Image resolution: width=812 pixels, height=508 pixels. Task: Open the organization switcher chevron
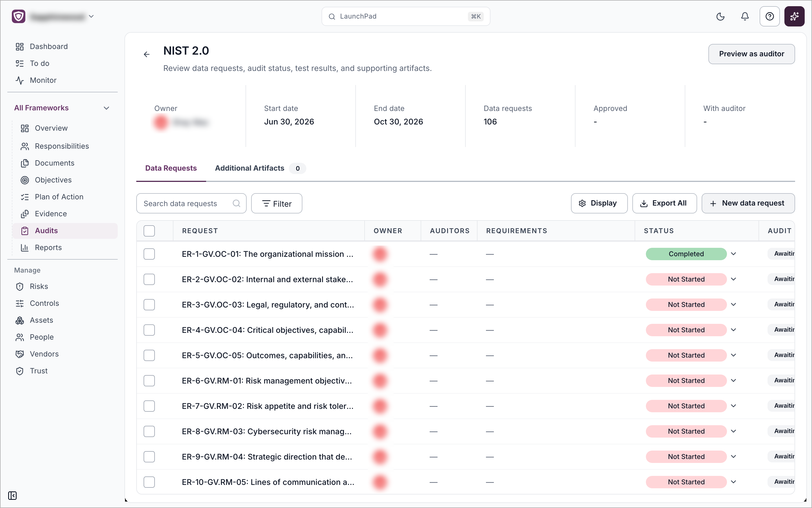click(91, 16)
